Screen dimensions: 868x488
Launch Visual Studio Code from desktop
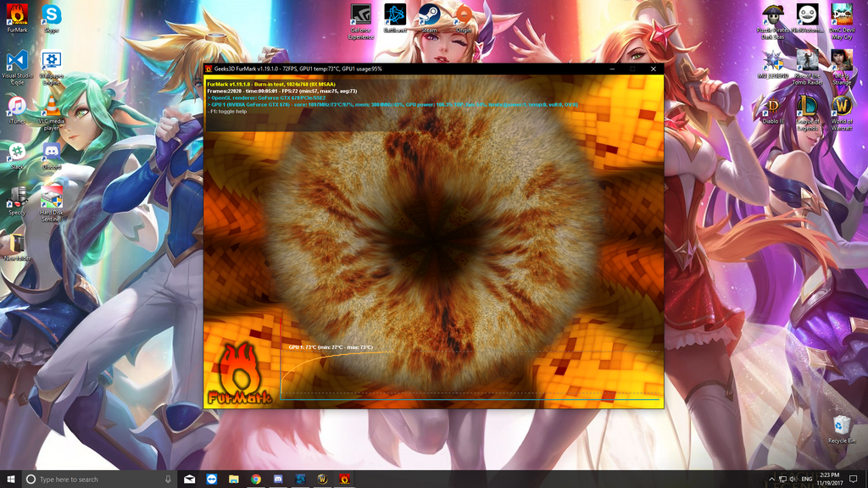pyautogui.click(x=17, y=68)
